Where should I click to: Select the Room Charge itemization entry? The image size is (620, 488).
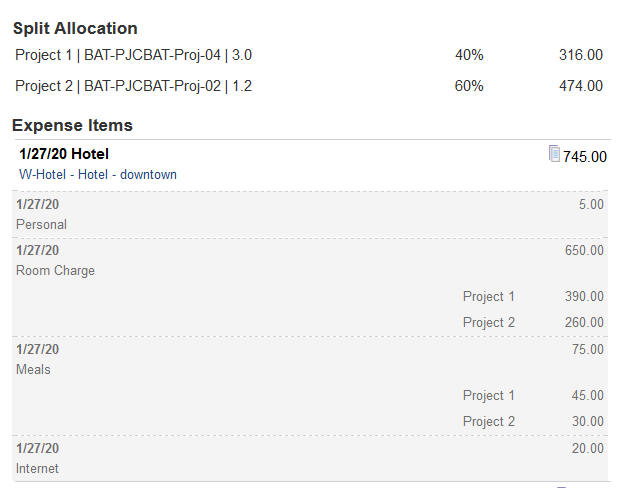pyautogui.click(x=56, y=270)
